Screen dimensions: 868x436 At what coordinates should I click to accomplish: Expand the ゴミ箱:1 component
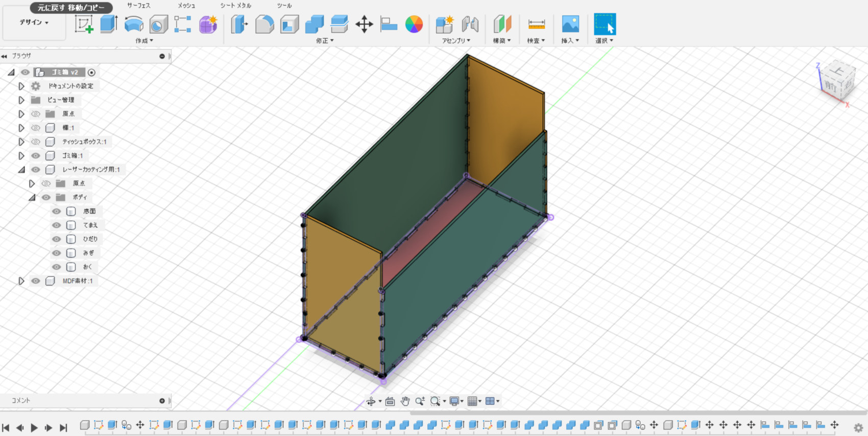point(21,155)
